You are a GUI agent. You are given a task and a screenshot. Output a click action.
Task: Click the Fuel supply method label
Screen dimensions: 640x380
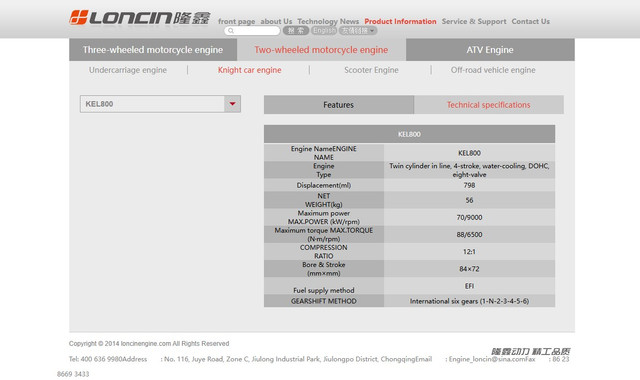(x=324, y=290)
